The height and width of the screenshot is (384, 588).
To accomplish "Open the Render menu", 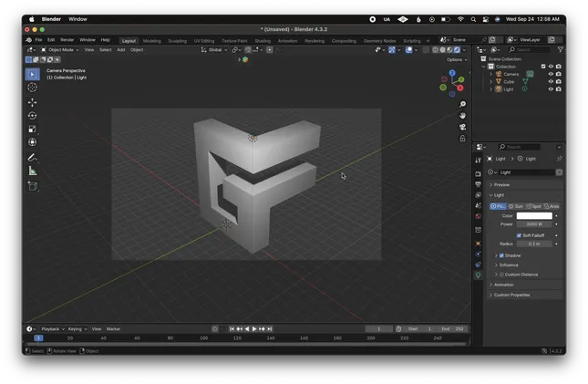I will [x=67, y=40].
